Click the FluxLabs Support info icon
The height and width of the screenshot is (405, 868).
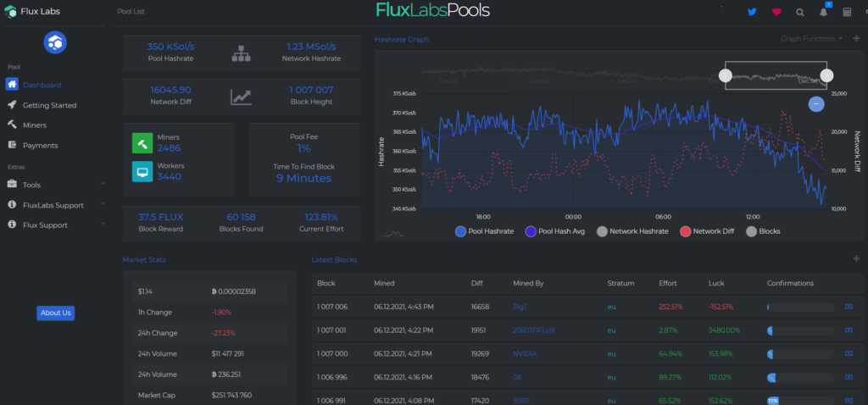click(x=12, y=205)
